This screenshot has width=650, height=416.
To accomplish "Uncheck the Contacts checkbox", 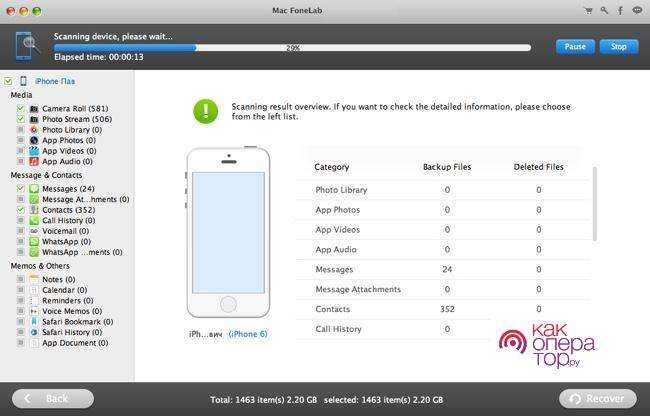I will [x=20, y=210].
